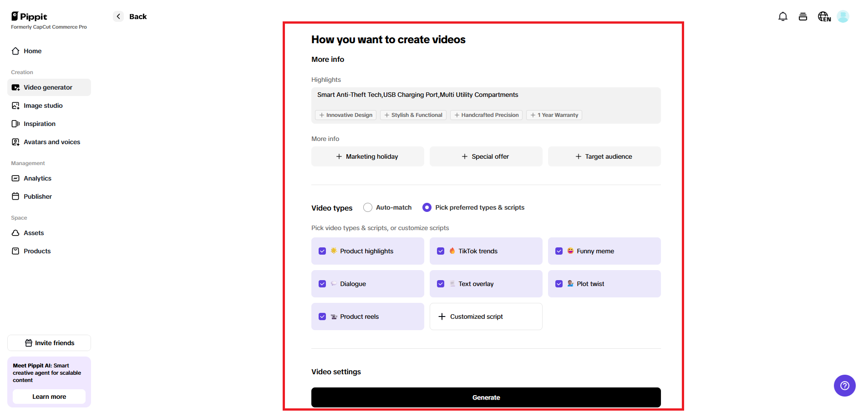Uncheck Product highlights

(322, 251)
